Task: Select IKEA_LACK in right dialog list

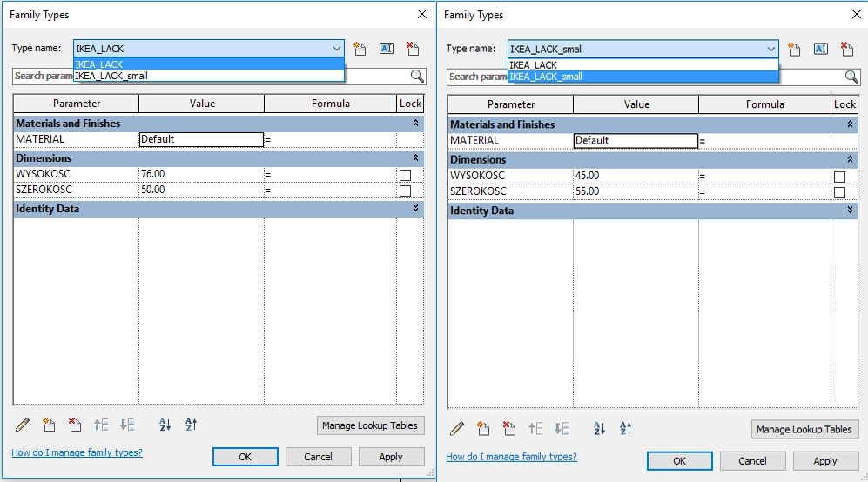Action: [643, 64]
